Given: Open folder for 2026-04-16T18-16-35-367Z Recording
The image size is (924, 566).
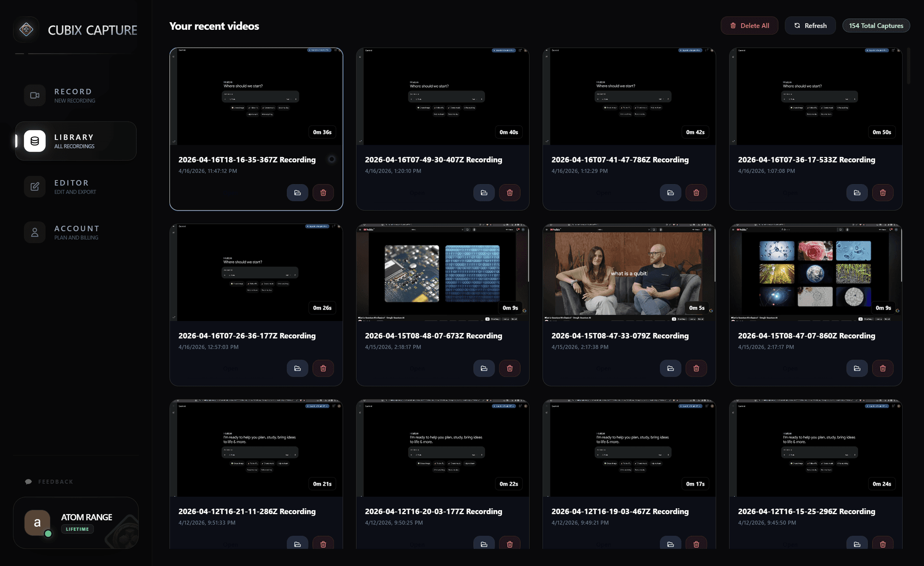Looking at the screenshot, I should (x=297, y=193).
